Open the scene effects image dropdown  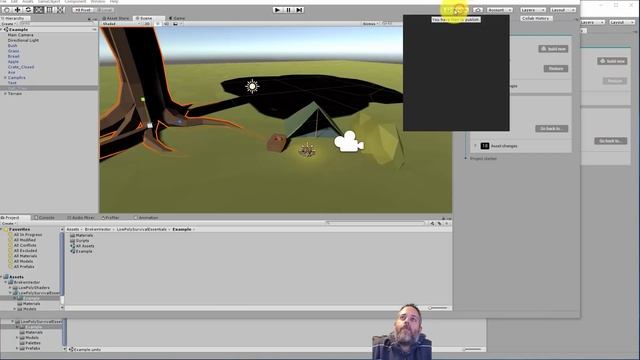(x=177, y=24)
